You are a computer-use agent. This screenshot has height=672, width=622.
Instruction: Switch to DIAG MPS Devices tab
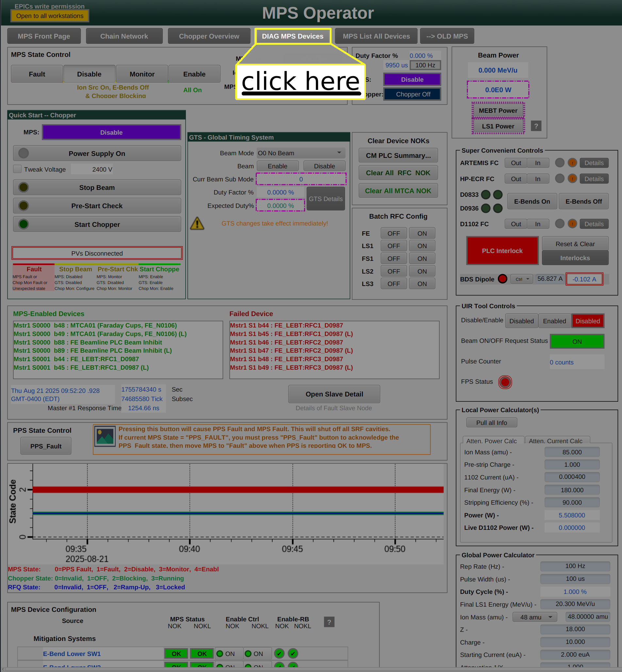292,36
